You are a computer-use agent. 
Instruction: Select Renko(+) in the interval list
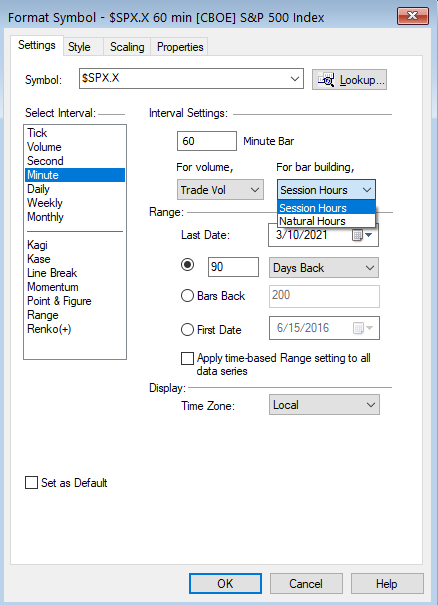pos(49,329)
